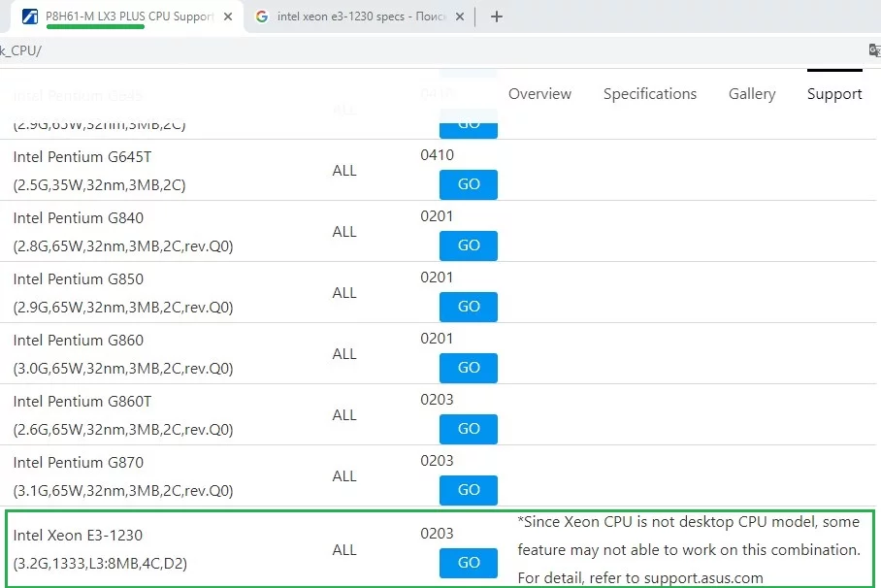
Task: Click BIOS version 0203 in Xeon E3-1230 row
Action: tap(437, 534)
